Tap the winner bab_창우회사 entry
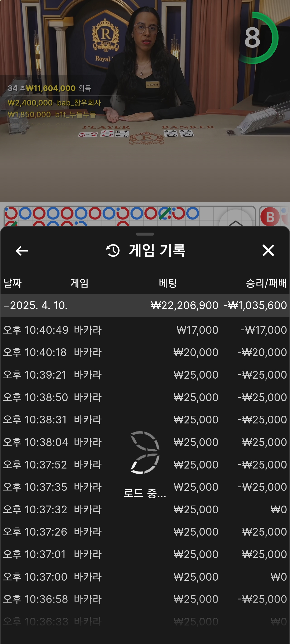The image size is (290, 644). pyautogui.click(x=54, y=103)
